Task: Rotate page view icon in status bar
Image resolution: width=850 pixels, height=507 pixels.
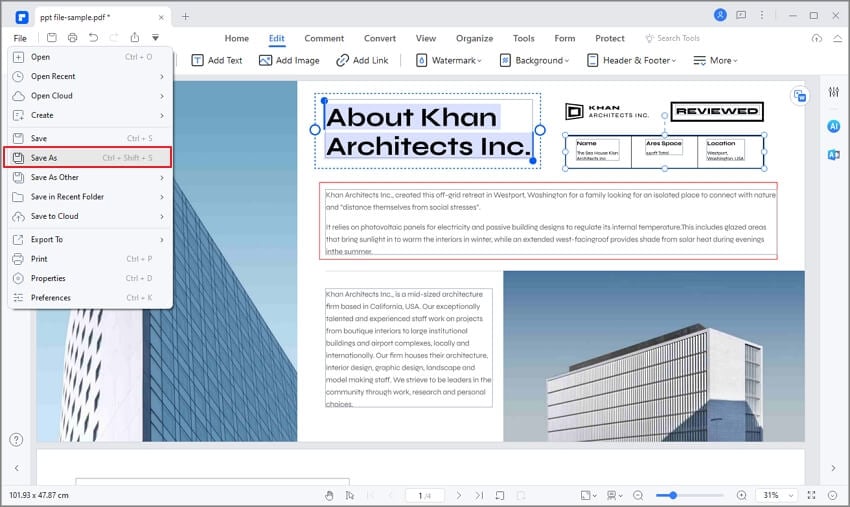Action: pos(500,495)
